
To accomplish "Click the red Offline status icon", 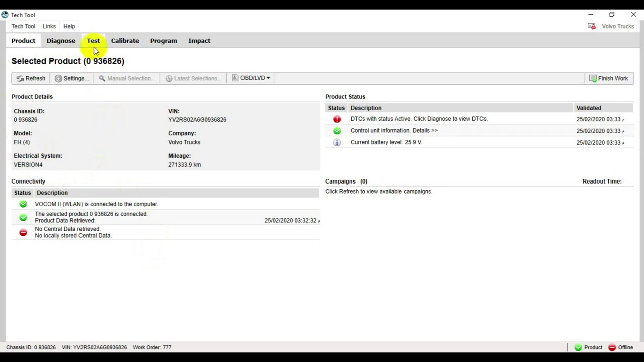I will click(x=612, y=347).
